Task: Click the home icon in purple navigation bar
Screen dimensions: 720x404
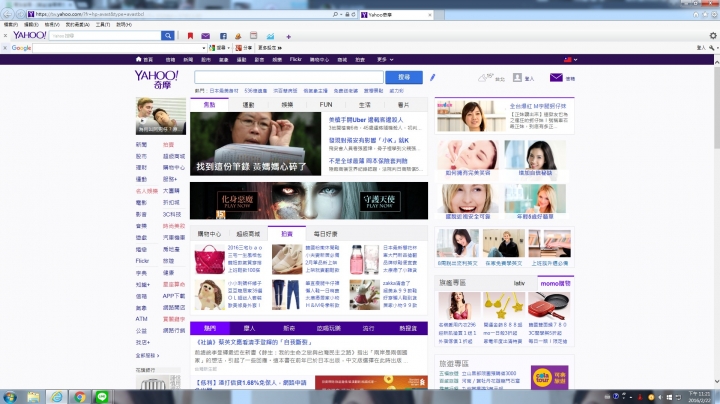Action: (138, 59)
